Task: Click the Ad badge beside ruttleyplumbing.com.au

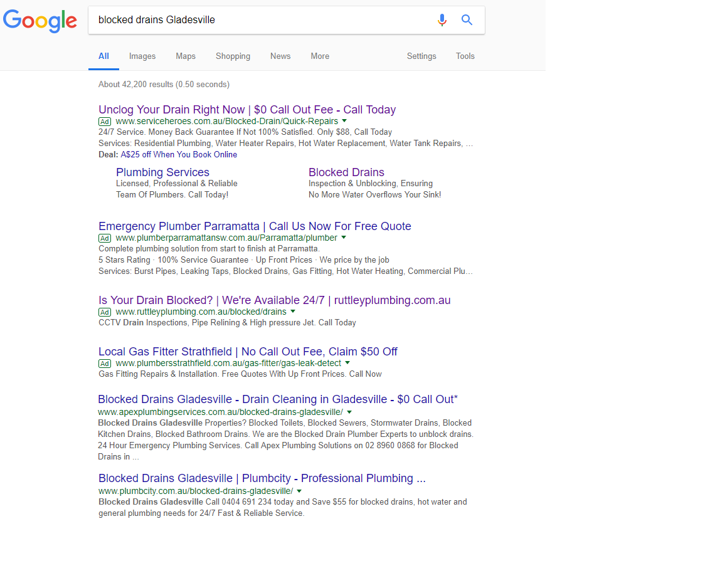Action: pos(105,312)
